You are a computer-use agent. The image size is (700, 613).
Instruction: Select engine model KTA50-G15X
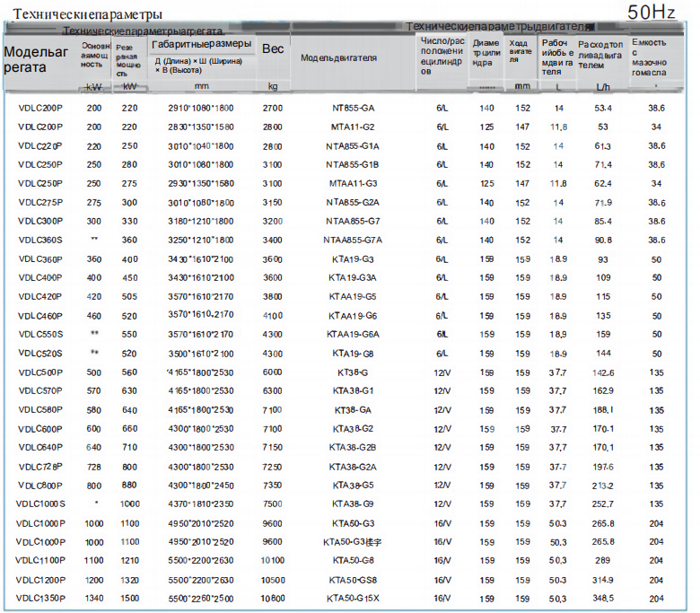(354, 599)
